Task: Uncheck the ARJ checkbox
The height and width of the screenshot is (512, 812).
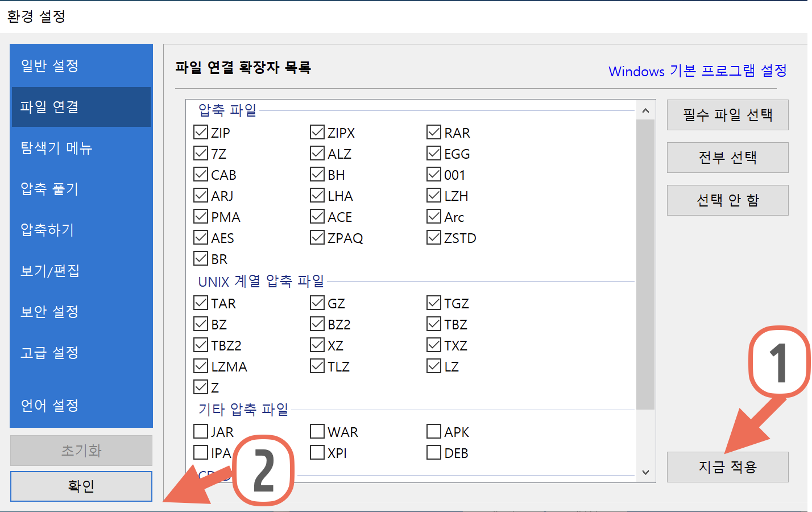Action: [201, 196]
